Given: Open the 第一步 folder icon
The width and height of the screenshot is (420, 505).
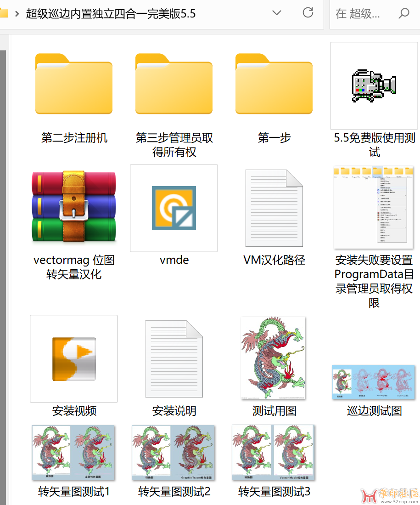Looking at the screenshot, I should pyautogui.click(x=274, y=84).
